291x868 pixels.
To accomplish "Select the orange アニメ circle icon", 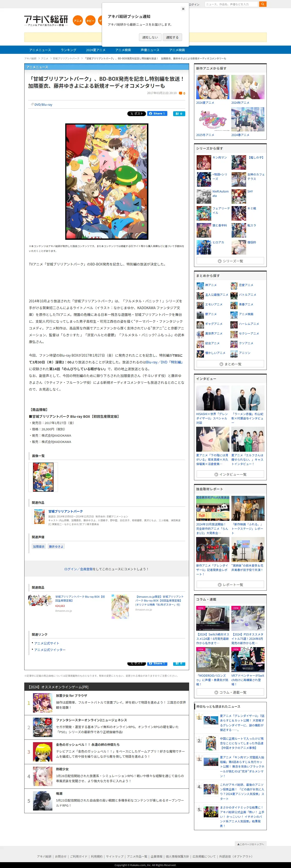I will [x=78, y=21].
